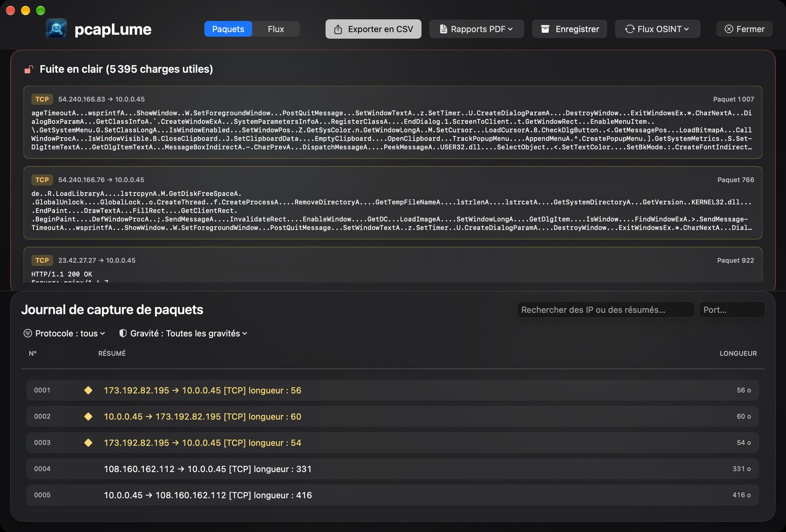Select packet row 108.160.162.112 → 10.0.0.45 longueur 331

[393, 469]
